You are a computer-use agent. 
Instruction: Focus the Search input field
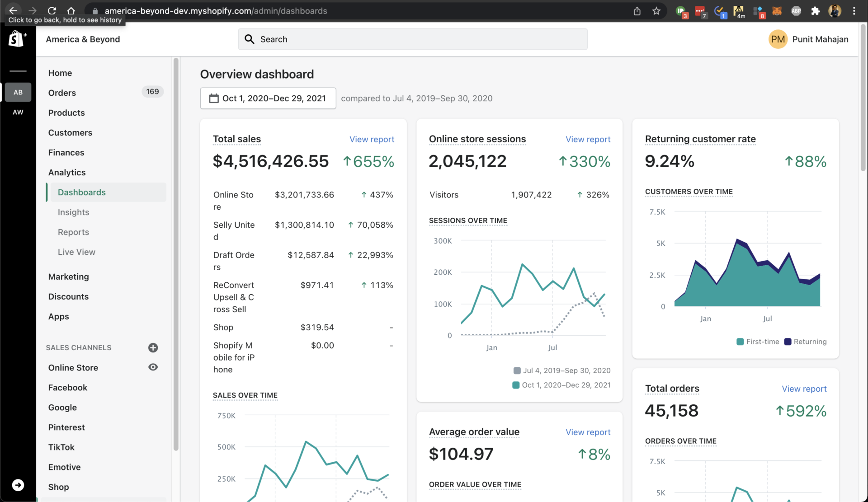413,39
